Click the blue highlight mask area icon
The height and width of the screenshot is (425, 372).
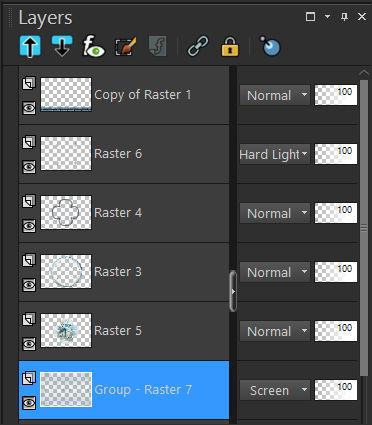click(270, 46)
